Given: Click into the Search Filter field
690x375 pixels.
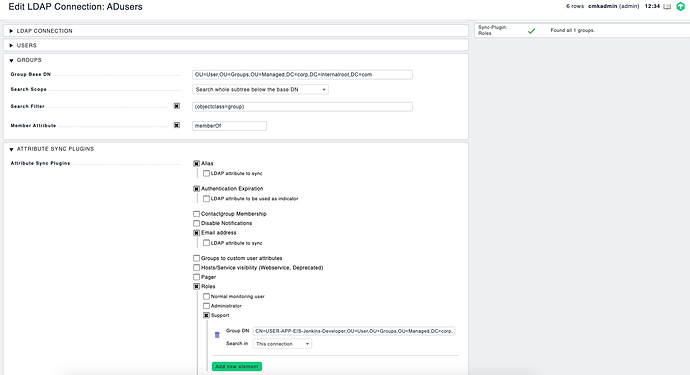Looking at the screenshot, I should (302, 107).
